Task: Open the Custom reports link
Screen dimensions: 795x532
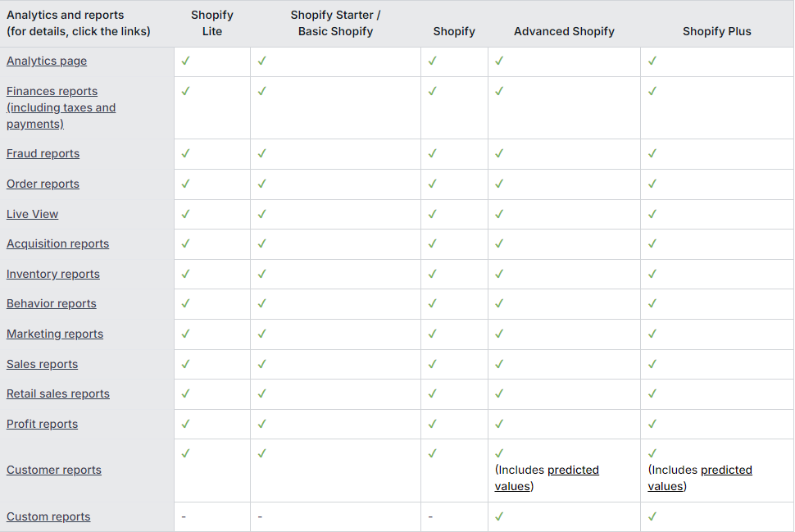Action: [48, 516]
